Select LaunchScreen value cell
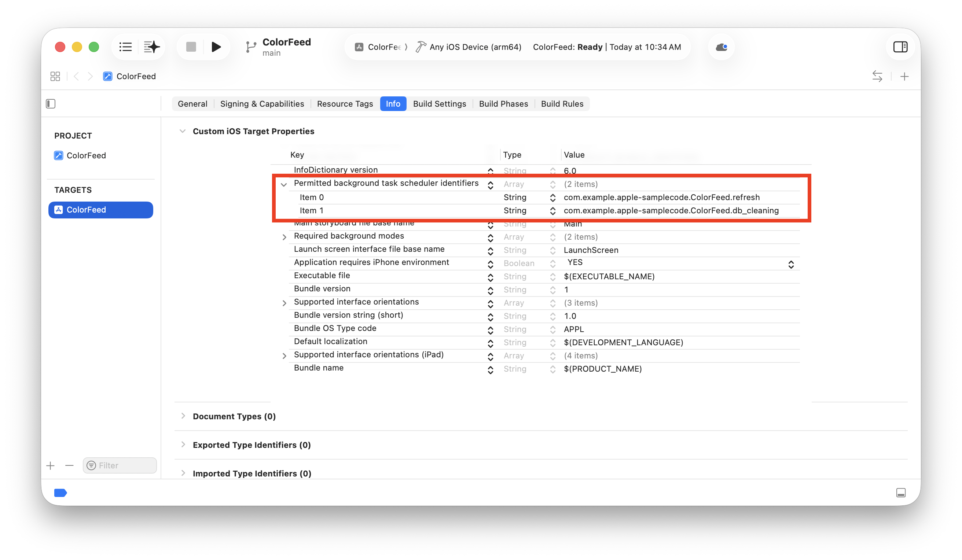This screenshot has height=560, width=962. pyautogui.click(x=591, y=250)
